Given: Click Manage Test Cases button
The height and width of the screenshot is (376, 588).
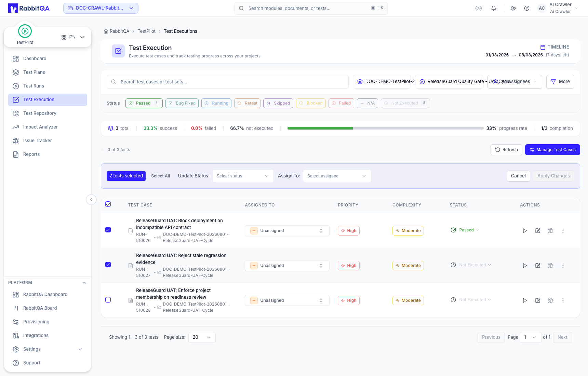Looking at the screenshot, I should tap(552, 150).
